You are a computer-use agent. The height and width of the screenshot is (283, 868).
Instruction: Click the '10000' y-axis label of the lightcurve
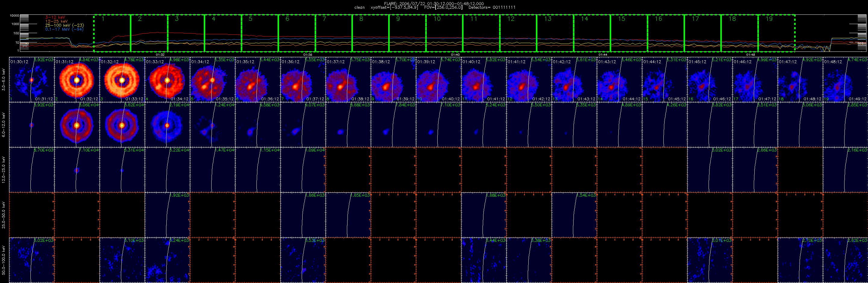pyautogui.click(x=14, y=16)
